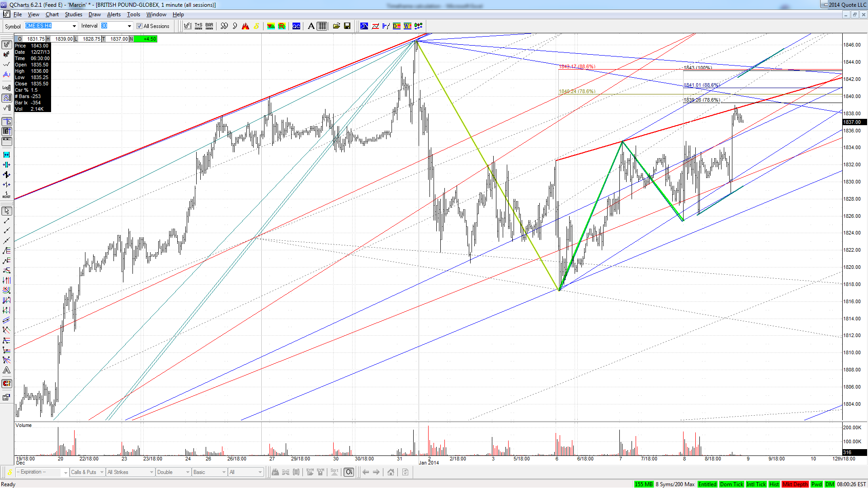Expand the Calls & Puts dropdown
This screenshot has width=868, height=488.
click(x=102, y=472)
